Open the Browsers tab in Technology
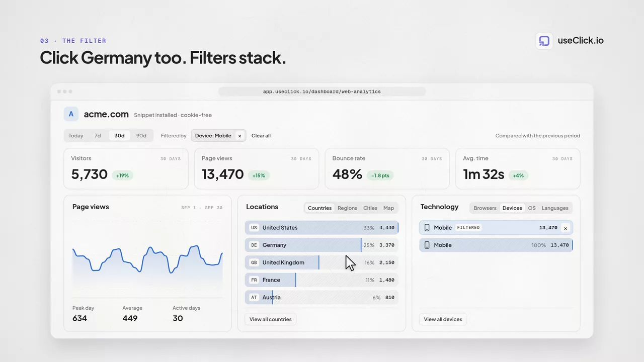 coord(485,208)
